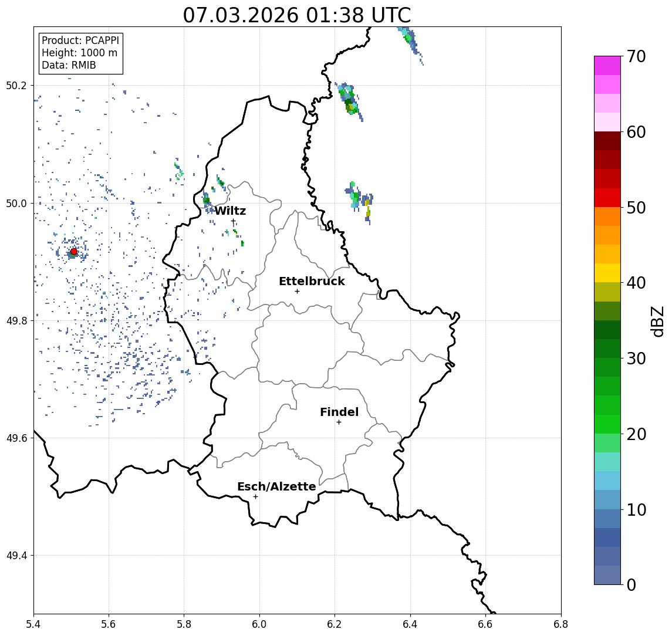Image resolution: width=672 pixels, height=636 pixels.
Task: Click the 5.6 longitude axis label
Action: pyautogui.click(x=109, y=624)
